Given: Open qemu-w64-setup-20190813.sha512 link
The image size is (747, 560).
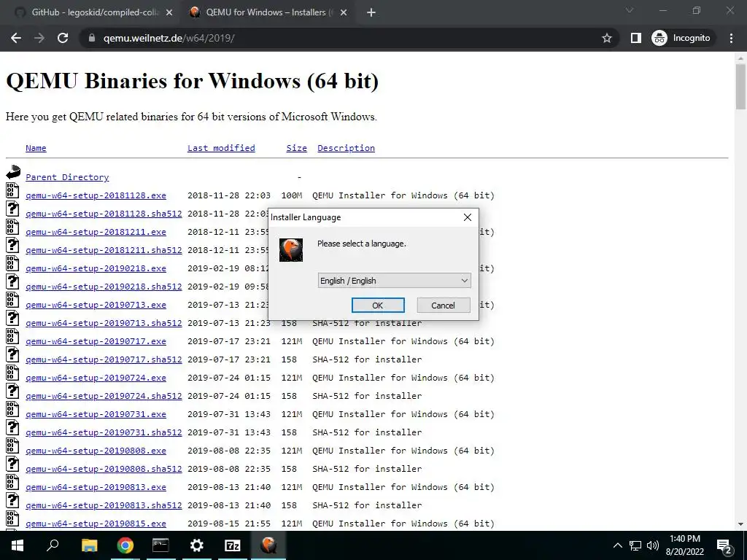Looking at the screenshot, I should [104, 505].
